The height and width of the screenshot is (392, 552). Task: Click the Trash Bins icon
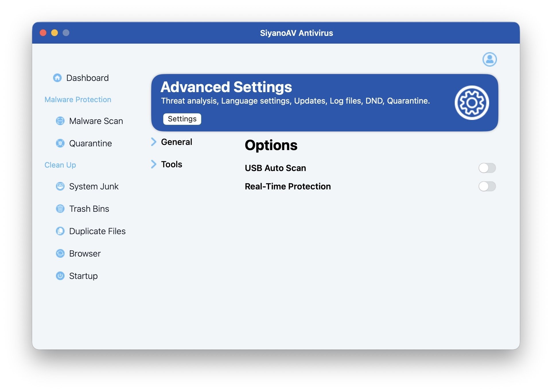pos(60,209)
